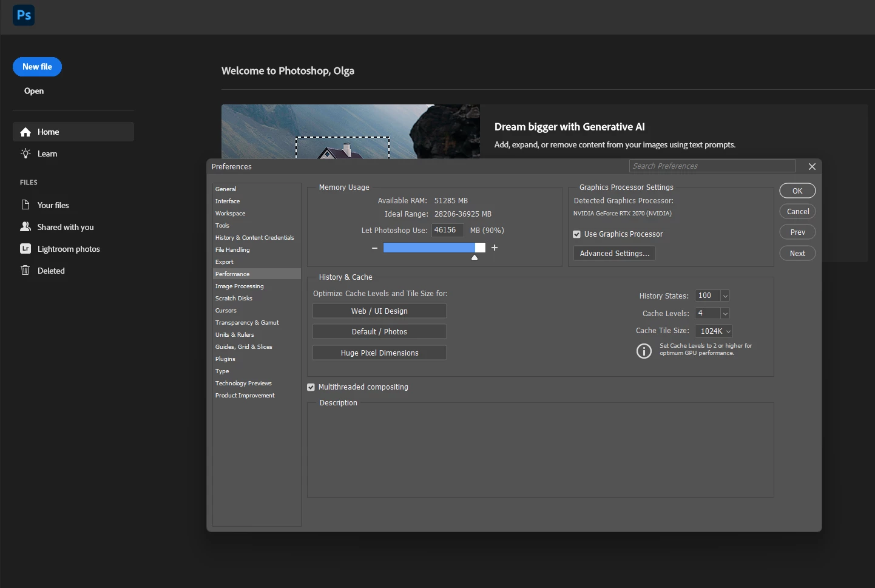Click the Next button
The width and height of the screenshot is (875, 588).
pyautogui.click(x=797, y=254)
